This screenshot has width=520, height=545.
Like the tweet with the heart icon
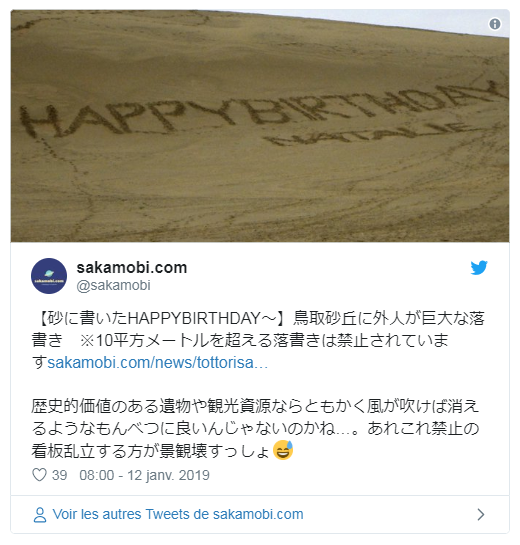pos(39,475)
